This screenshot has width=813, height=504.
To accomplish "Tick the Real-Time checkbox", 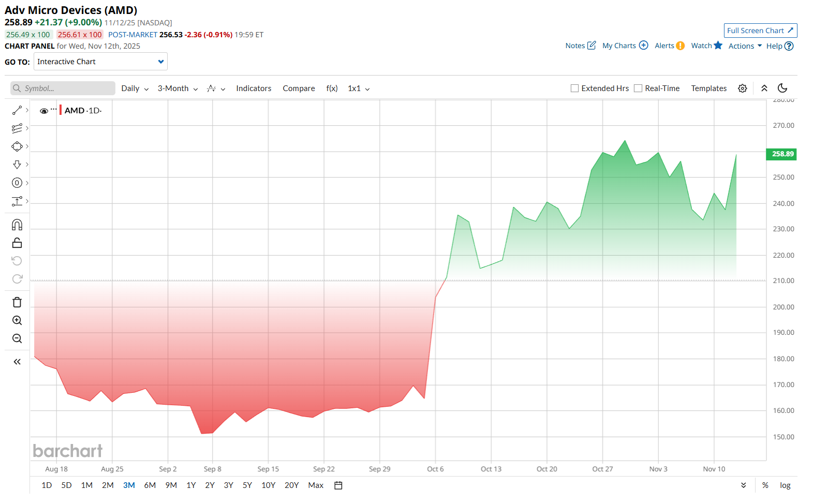I will [638, 88].
